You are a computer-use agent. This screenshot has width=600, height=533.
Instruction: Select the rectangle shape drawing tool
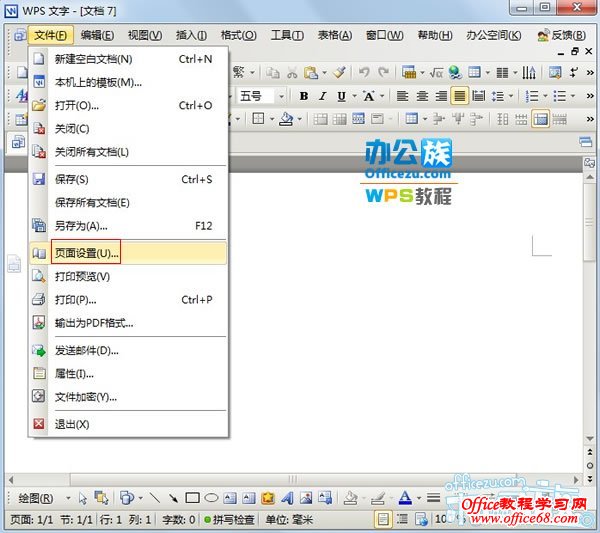click(x=192, y=497)
